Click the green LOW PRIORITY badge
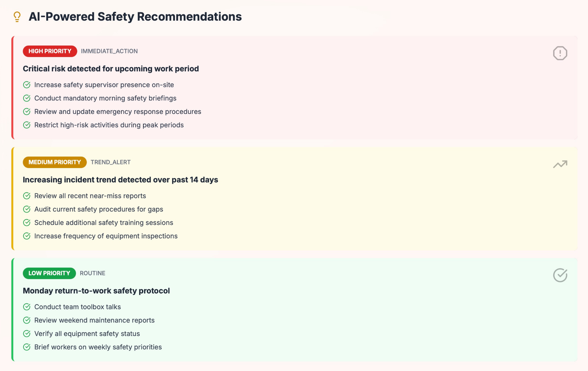Screen dimensions: 588x371 click(x=49, y=273)
